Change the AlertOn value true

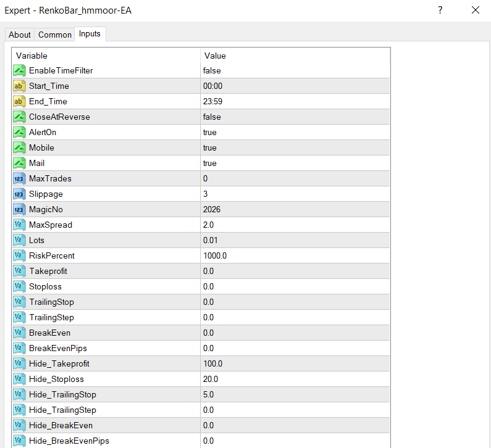(x=295, y=132)
